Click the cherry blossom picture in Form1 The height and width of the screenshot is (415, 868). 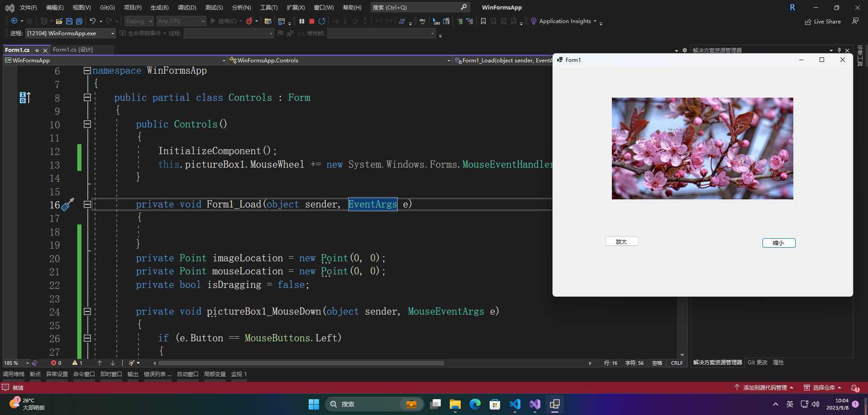click(x=702, y=148)
